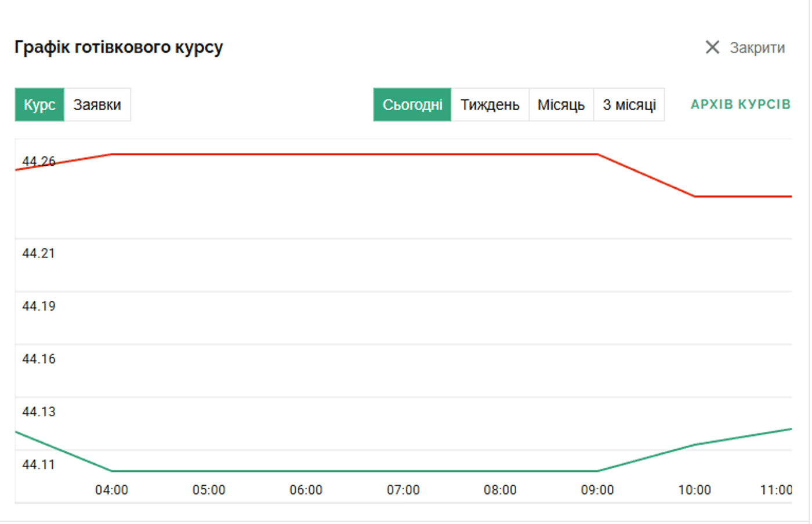This screenshot has width=812, height=524.
Task: Select the Сьогодні time range
Action: pos(412,105)
